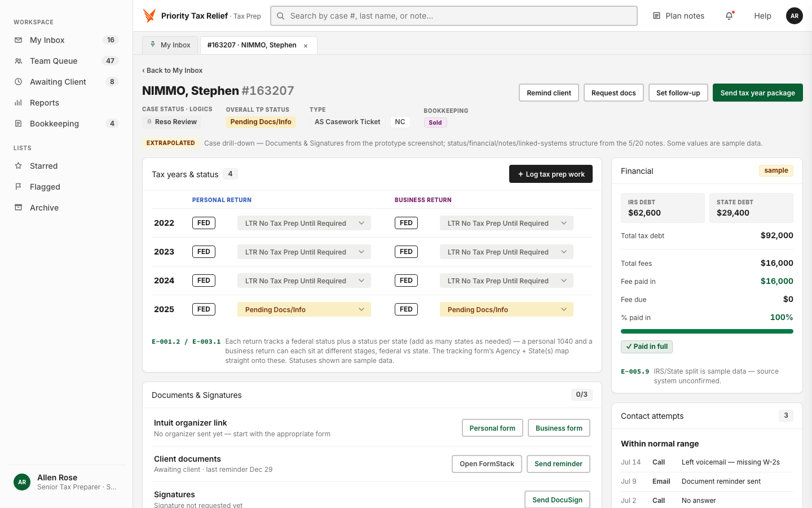Click Set follow-up button
The image size is (812, 508).
678,93
